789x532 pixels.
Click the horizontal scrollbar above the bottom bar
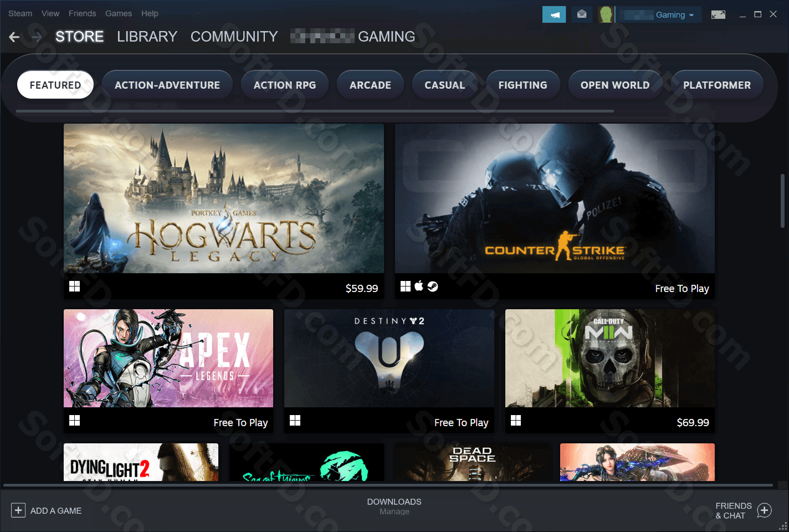[388, 485]
